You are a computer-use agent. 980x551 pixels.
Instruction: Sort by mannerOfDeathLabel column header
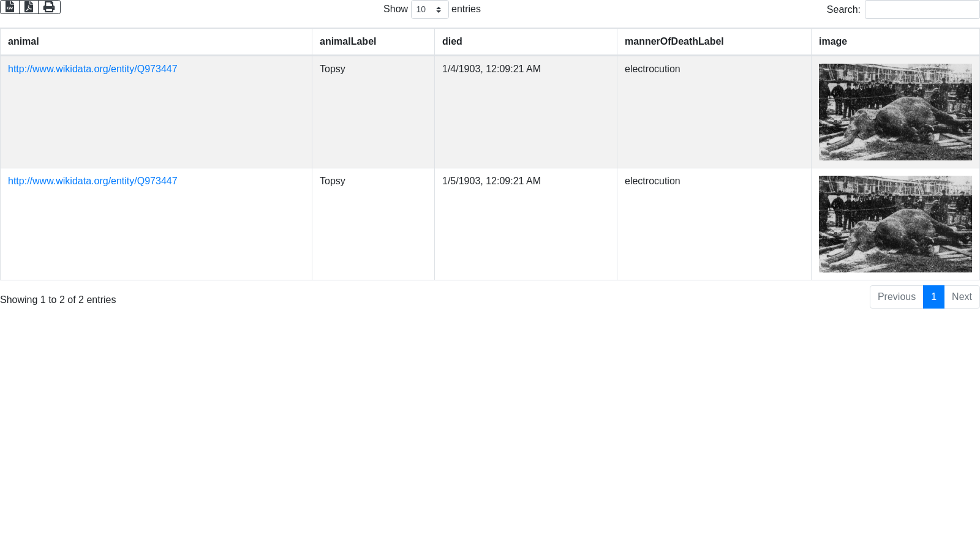point(674,42)
